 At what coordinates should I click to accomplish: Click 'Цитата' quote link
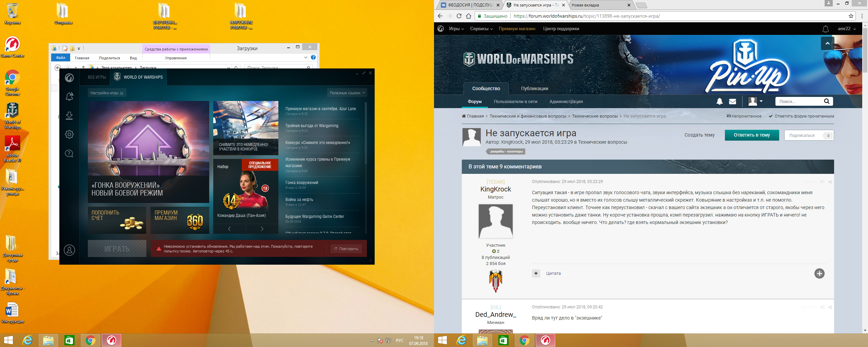pos(553,273)
